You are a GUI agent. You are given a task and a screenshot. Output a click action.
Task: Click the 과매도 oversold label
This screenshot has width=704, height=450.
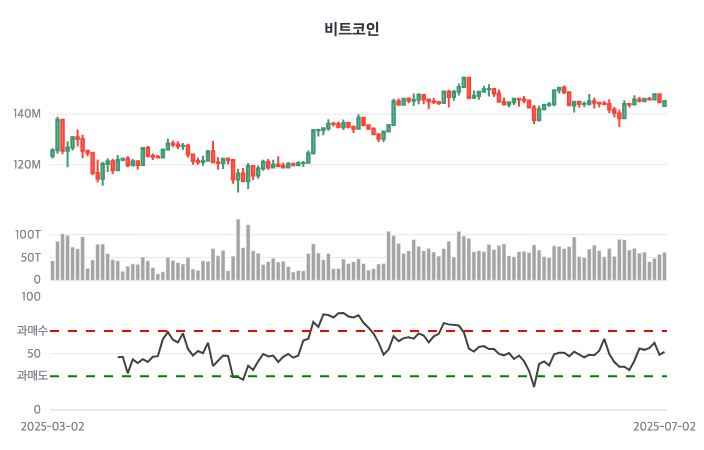click(x=32, y=376)
